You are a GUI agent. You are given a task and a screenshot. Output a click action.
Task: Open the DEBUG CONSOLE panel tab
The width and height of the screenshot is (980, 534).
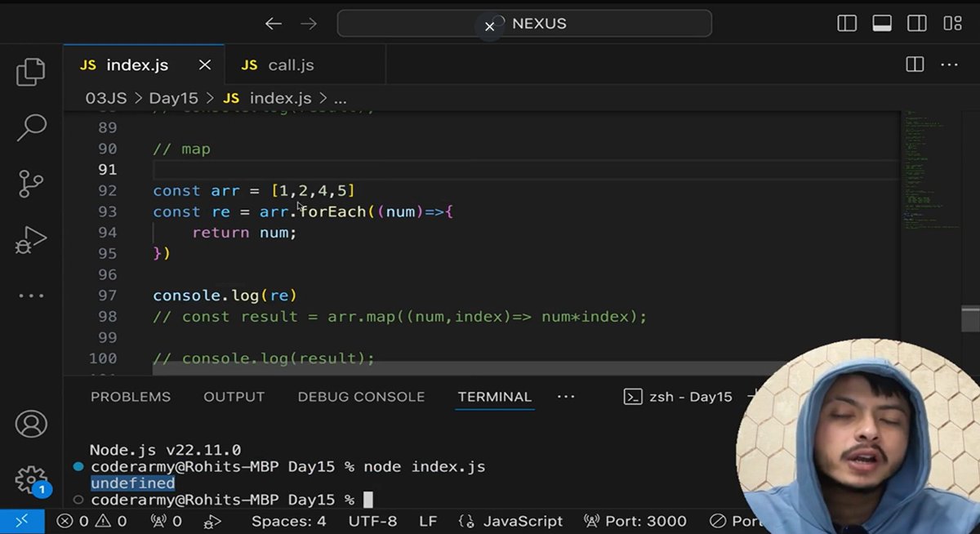click(x=361, y=397)
